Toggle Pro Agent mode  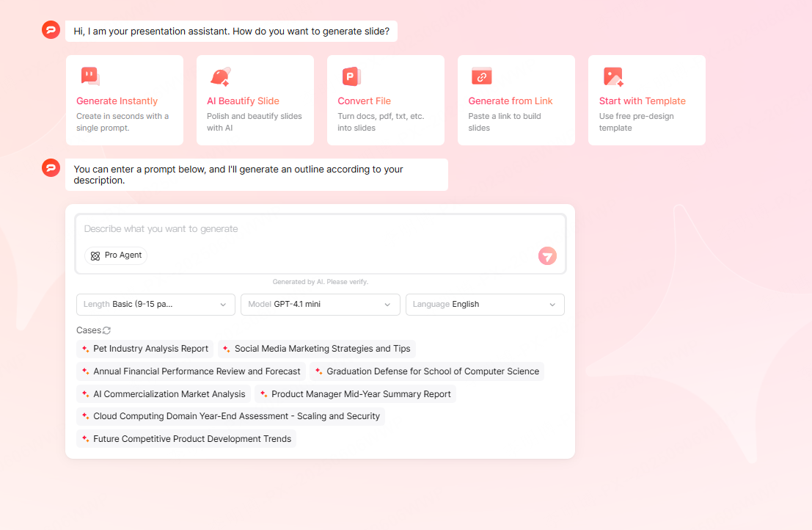coord(116,255)
